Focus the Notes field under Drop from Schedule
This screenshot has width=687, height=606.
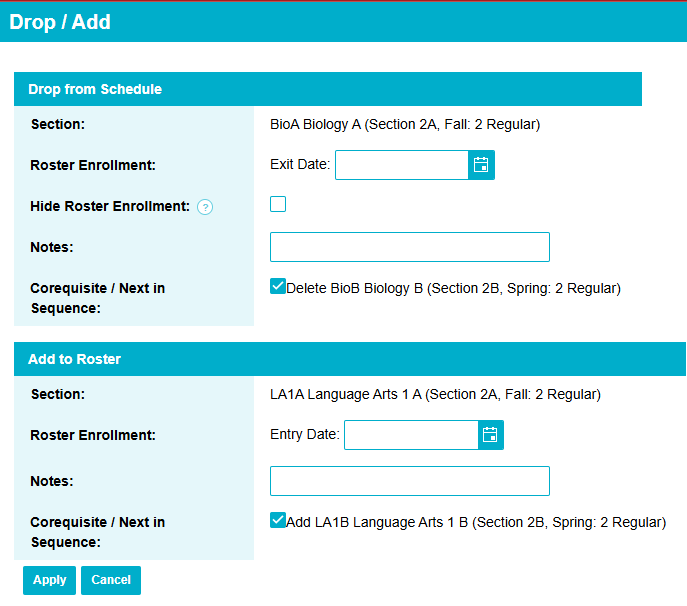click(409, 247)
